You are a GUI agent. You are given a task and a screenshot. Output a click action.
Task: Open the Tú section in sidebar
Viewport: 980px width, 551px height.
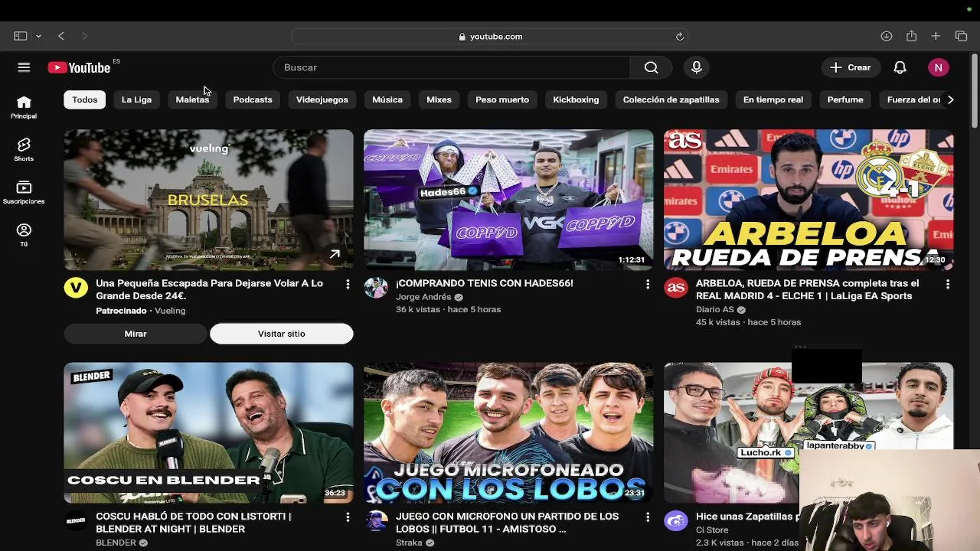click(24, 235)
